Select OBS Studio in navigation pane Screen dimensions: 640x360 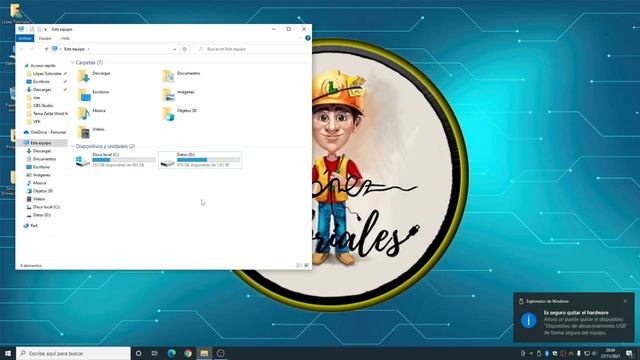coord(42,105)
